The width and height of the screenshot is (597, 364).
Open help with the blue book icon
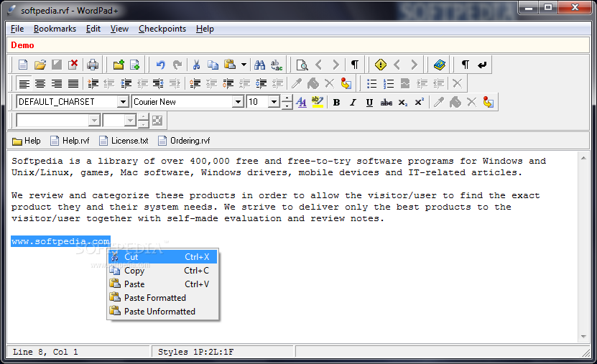point(440,65)
